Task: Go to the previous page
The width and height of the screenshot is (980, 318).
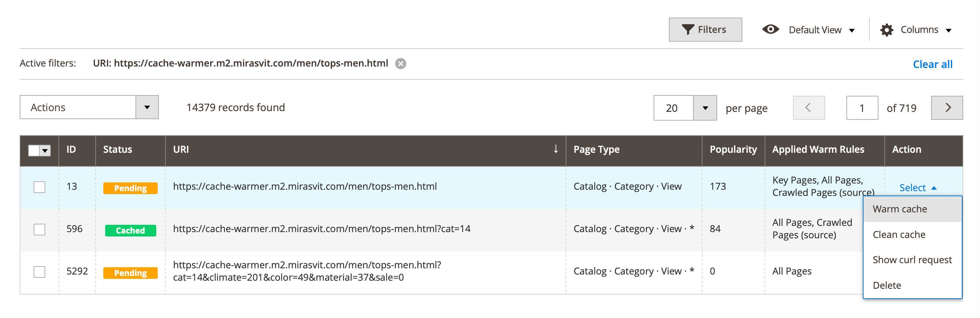Action: (808, 108)
